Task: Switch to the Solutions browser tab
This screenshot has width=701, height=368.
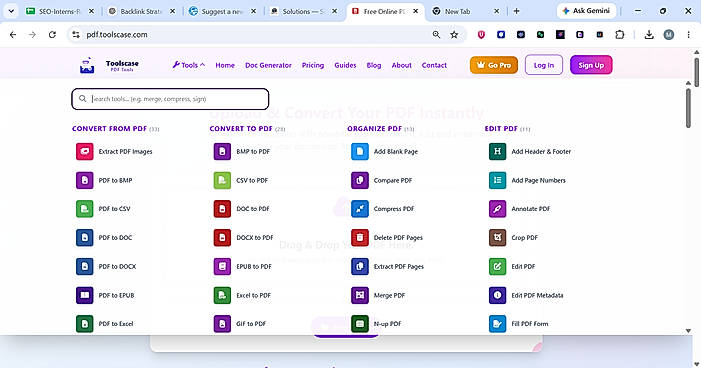Action: coord(304,11)
